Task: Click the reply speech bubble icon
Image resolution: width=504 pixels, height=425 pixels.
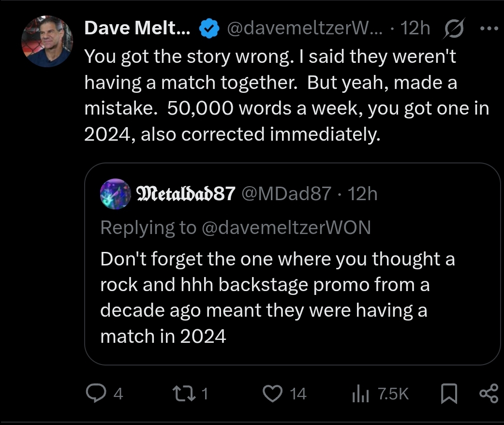Action: coord(95,394)
